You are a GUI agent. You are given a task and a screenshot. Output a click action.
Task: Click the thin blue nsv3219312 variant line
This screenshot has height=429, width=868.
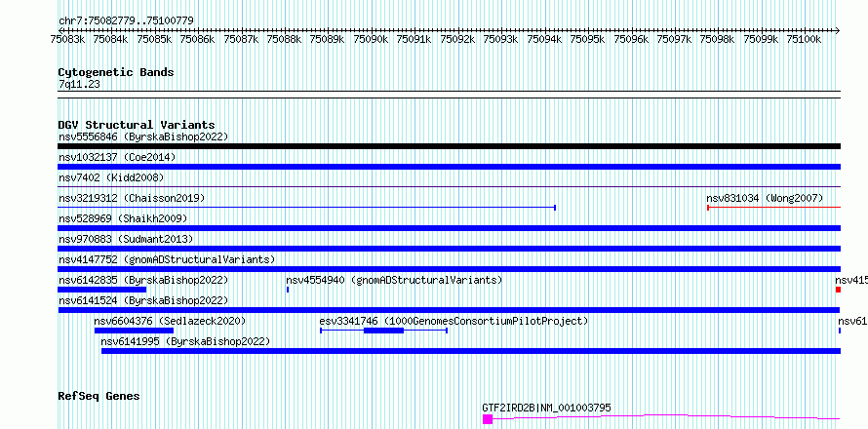pos(306,208)
